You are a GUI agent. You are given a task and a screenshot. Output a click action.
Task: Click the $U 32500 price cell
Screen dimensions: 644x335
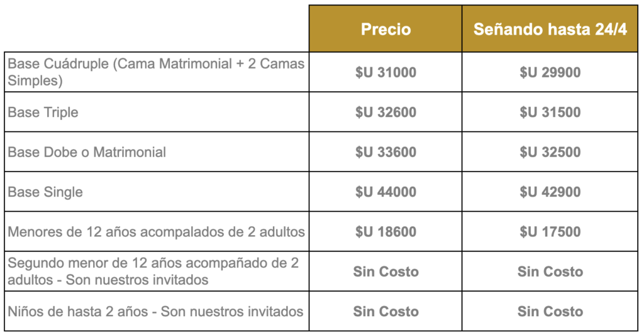(550, 152)
